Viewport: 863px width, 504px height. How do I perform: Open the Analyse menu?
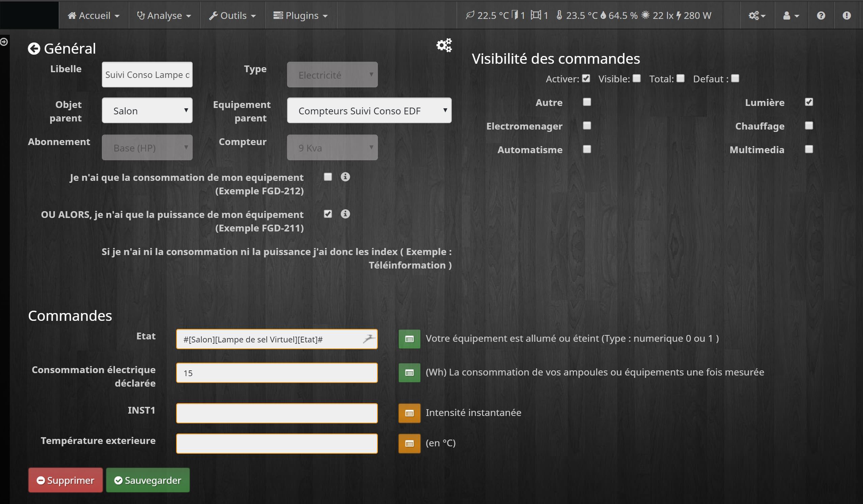point(164,16)
